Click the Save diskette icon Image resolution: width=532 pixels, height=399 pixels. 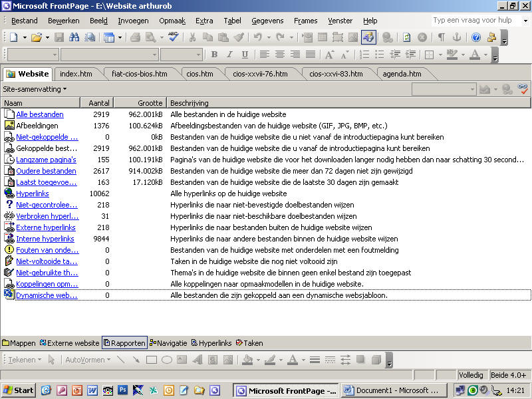click(x=59, y=37)
